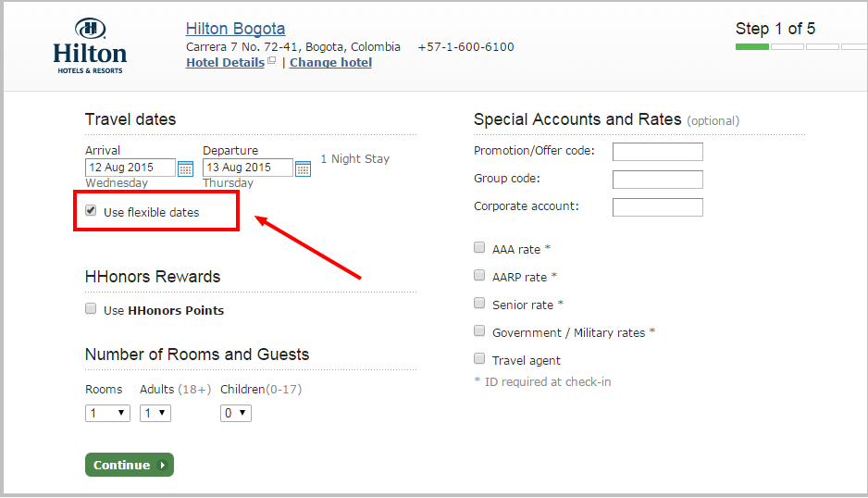
Task: Click the Corporate account input field
Action: coord(658,207)
